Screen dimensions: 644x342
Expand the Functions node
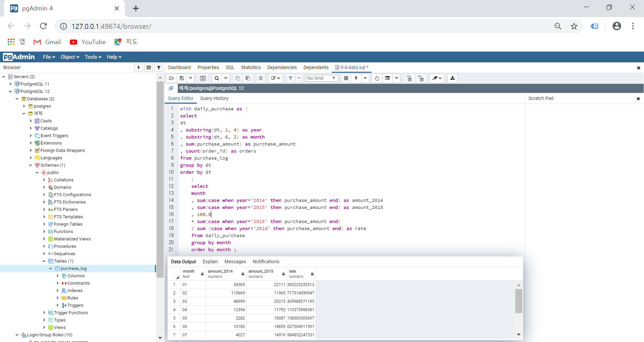[44, 232]
